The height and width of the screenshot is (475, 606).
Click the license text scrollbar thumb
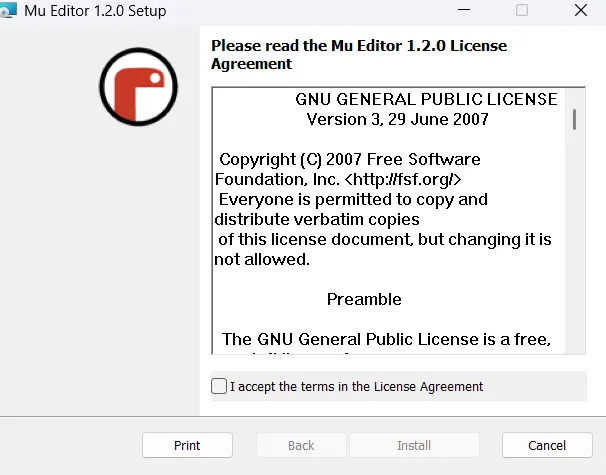point(574,119)
